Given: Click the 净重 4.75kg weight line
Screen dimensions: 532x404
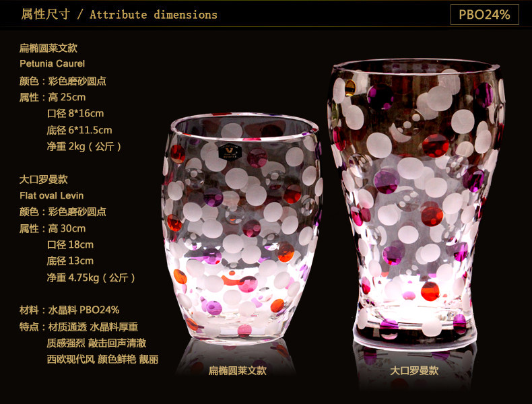Looking at the screenshot, I should [x=91, y=277].
